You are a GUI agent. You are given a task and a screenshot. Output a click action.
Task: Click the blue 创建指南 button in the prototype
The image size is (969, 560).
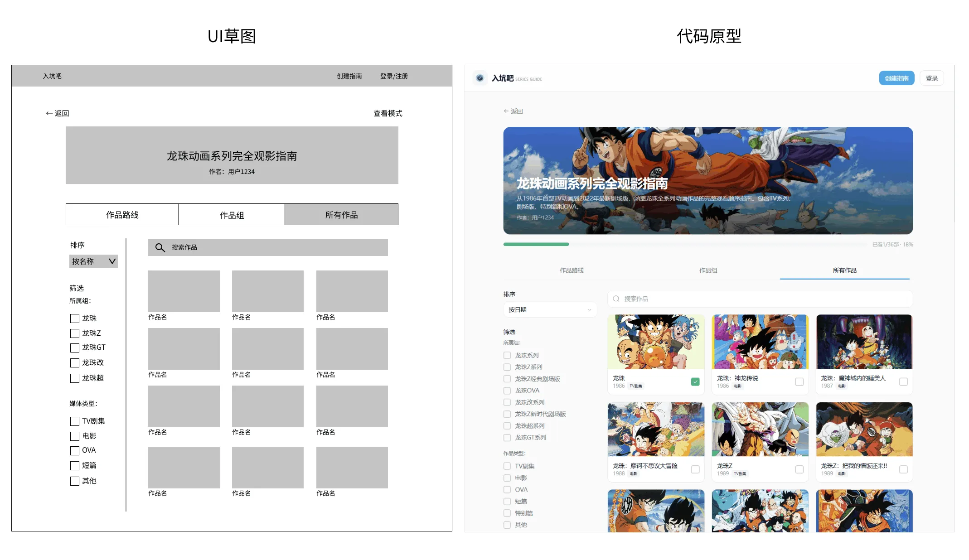coord(896,78)
